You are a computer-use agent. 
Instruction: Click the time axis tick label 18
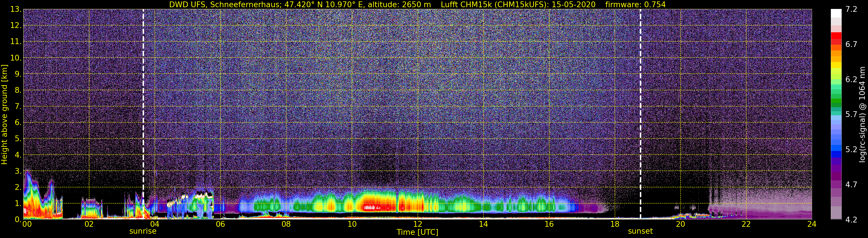(614, 224)
